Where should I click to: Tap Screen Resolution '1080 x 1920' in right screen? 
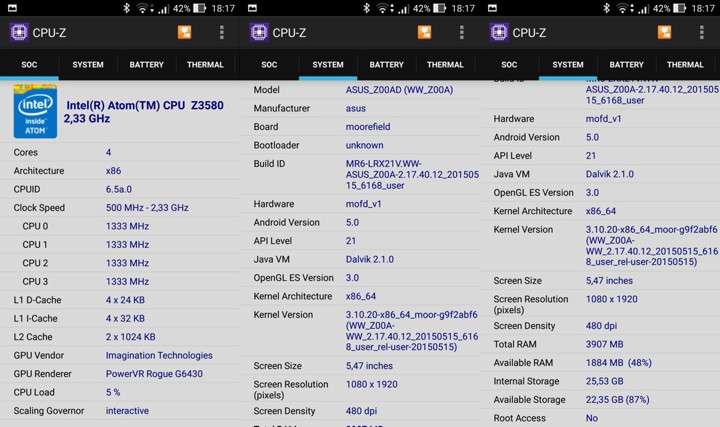pyautogui.click(x=611, y=299)
